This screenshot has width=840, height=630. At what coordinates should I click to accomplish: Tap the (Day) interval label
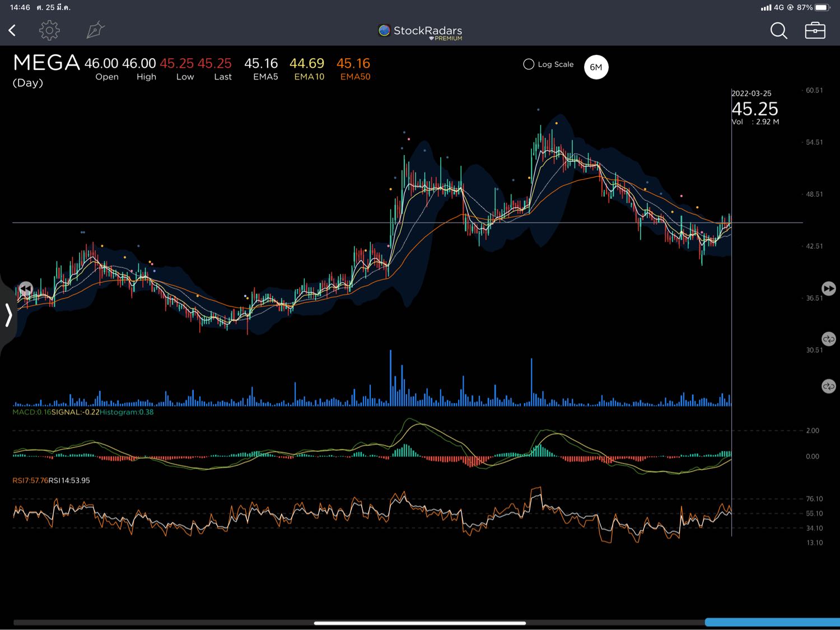coord(28,83)
